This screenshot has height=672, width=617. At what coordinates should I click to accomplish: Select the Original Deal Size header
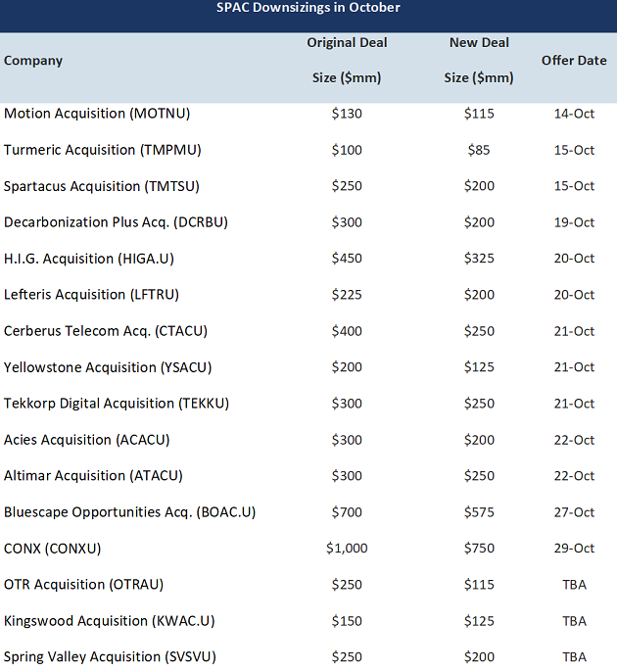tap(347, 60)
